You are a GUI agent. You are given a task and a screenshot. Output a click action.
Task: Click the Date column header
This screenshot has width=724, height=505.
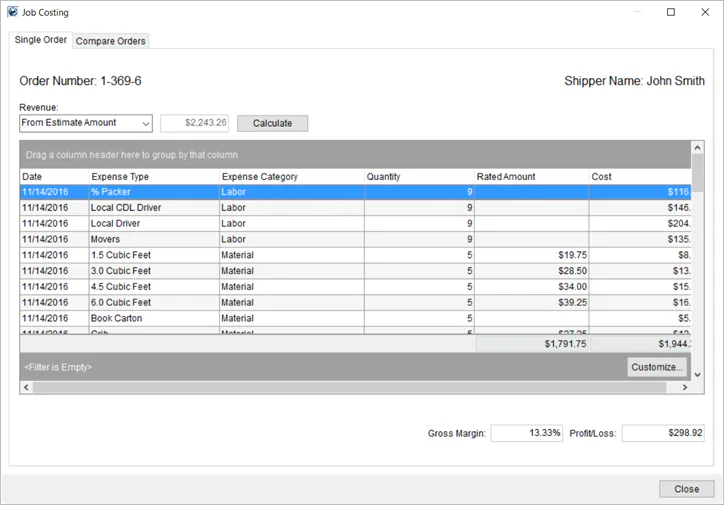point(54,177)
